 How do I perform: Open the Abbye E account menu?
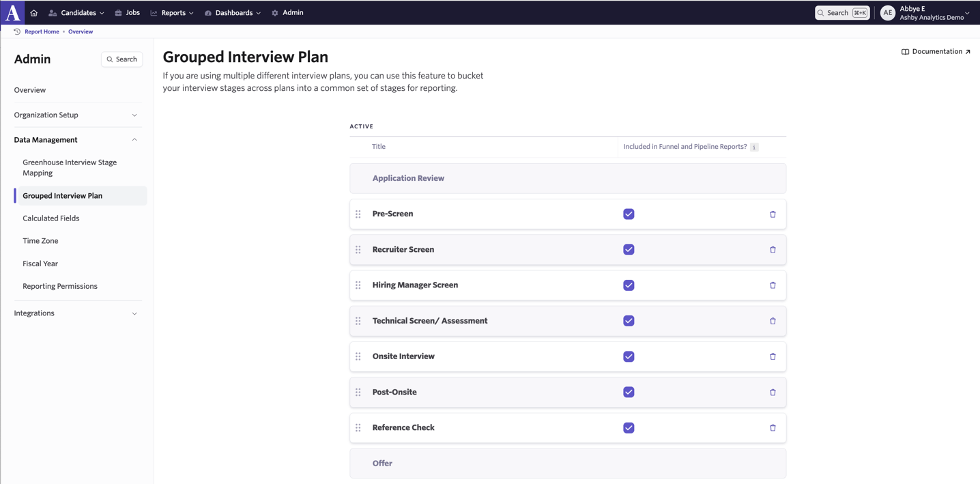(x=925, y=13)
